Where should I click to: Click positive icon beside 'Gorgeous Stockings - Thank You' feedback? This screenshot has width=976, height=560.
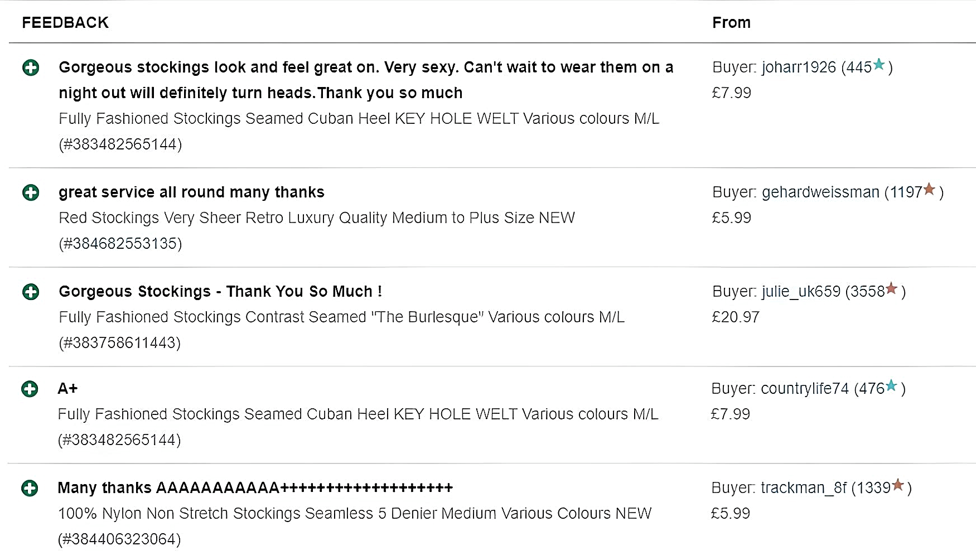click(31, 292)
